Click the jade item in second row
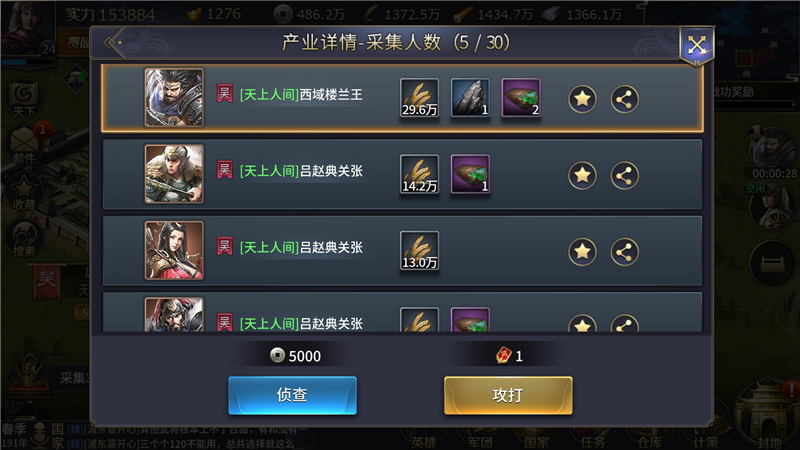800x450 pixels. pos(470,174)
